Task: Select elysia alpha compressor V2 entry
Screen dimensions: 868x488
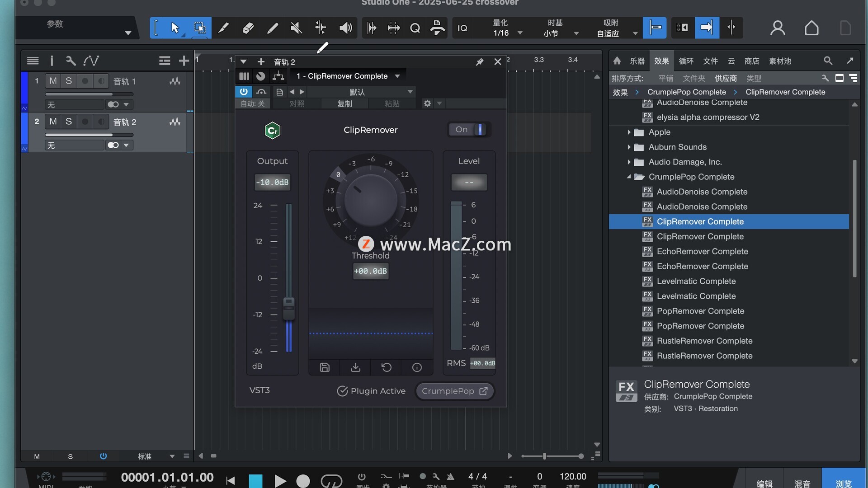Action: [708, 117]
